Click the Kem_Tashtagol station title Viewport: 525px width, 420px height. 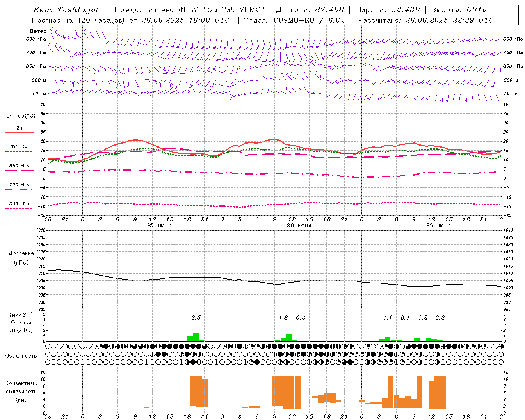(66, 10)
